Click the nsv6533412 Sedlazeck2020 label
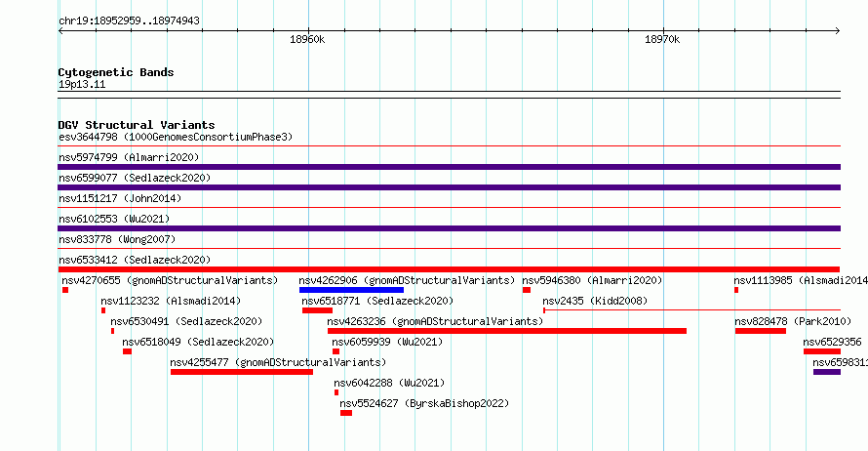The width and height of the screenshot is (868, 451). tap(135, 260)
